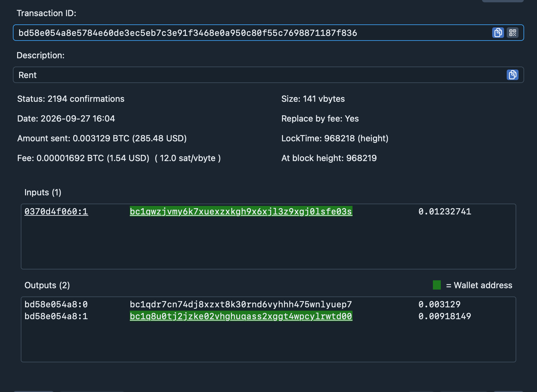This screenshot has height=392, width=537.
Task: Select output address bc1qdr7cn74dj8xzxt8k30rnd6vyhhh475wnlyuep7
Action: 241,304
